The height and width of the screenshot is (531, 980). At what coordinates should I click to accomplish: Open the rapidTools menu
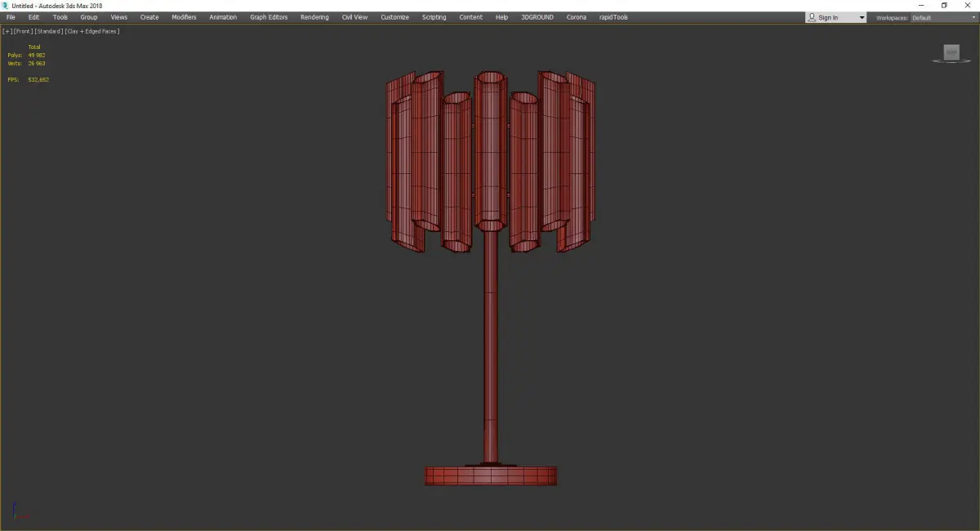(x=612, y=17)
